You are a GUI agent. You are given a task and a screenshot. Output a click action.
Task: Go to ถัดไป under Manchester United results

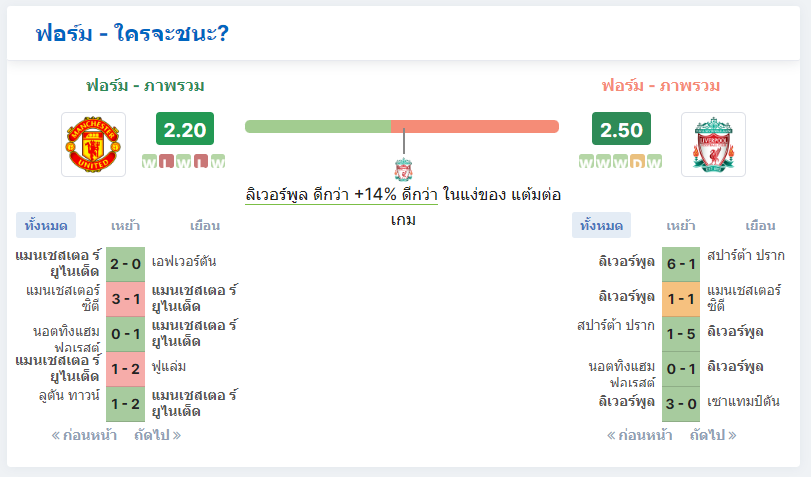(x=158, y=435)
